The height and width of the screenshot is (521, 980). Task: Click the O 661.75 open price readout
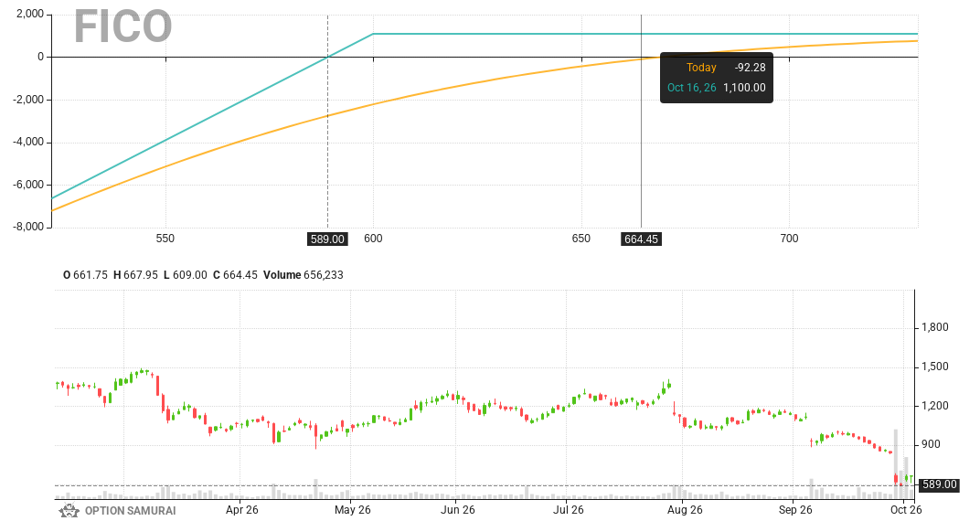tap(86, 275)
